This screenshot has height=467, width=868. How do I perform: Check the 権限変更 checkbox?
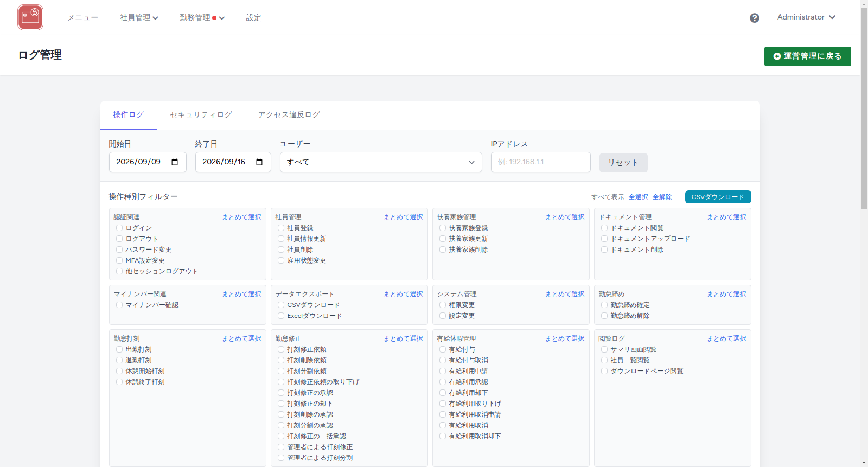[x=443, y=305]
